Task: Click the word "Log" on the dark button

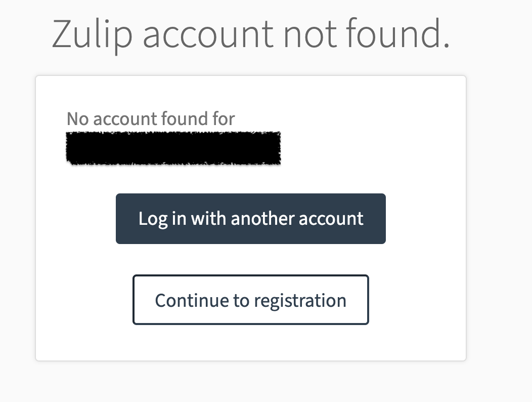Action: (x=149, y=219)
